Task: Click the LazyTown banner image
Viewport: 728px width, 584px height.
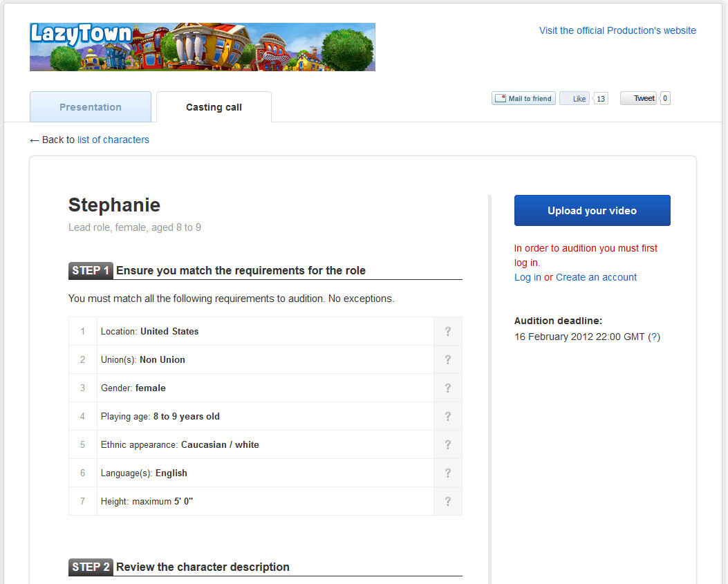Action: click(x=202, y=47)
